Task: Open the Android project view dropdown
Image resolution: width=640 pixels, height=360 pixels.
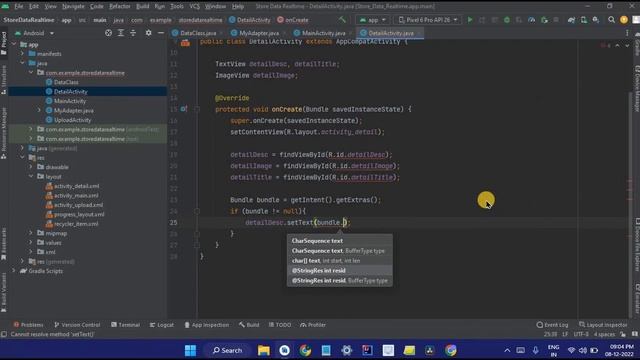Action: [x=34, y=33]
